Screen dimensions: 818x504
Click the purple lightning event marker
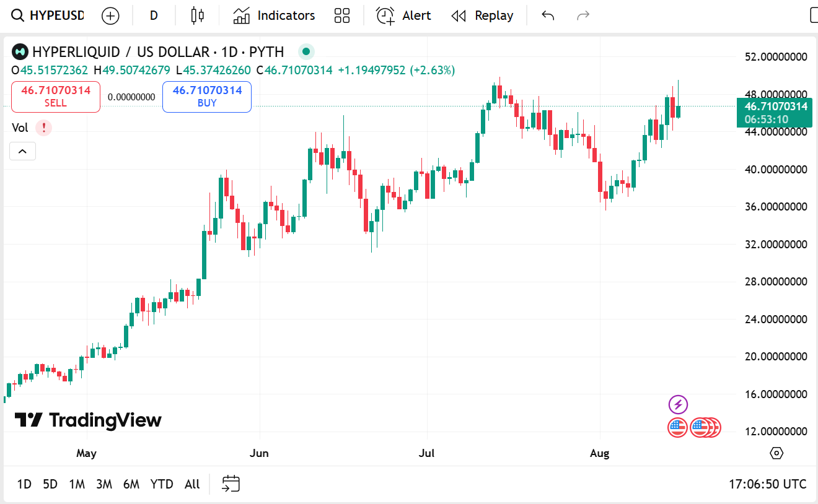678,405
